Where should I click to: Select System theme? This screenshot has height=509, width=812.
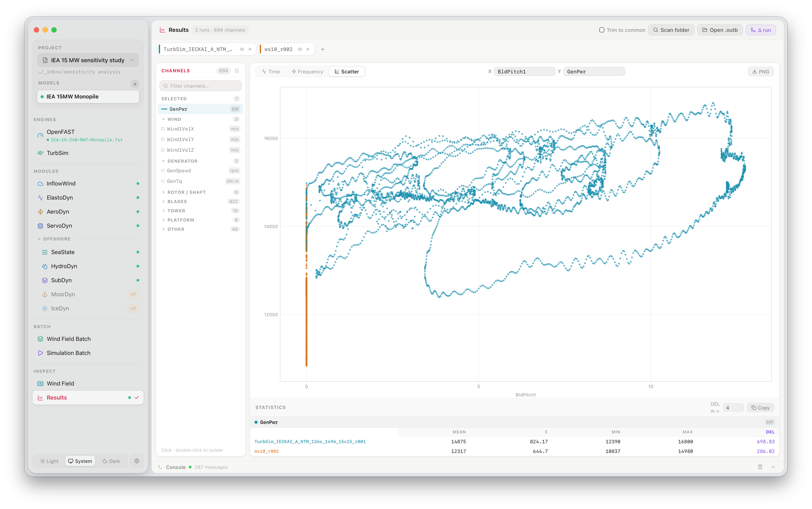point(80,461)
